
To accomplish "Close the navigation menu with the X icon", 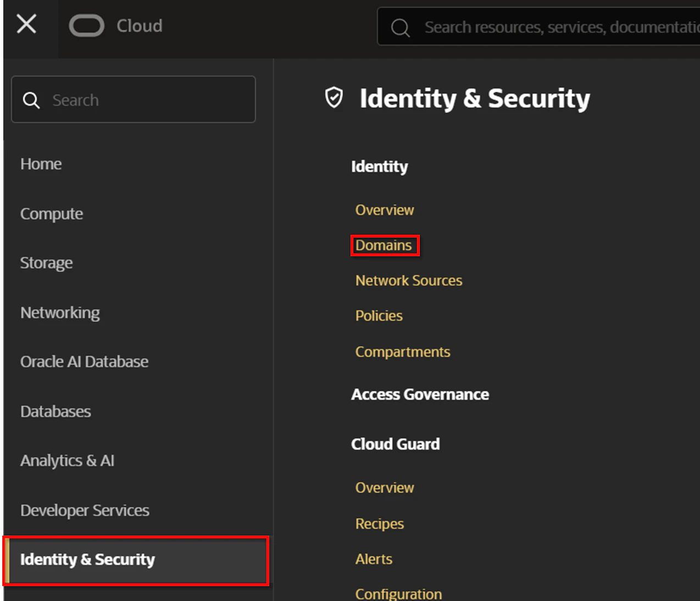I will (26, 24).
